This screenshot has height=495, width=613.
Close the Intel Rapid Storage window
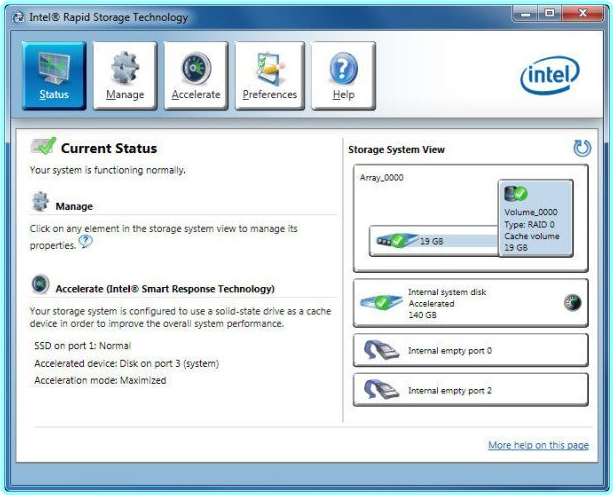[x=583, y=14]
